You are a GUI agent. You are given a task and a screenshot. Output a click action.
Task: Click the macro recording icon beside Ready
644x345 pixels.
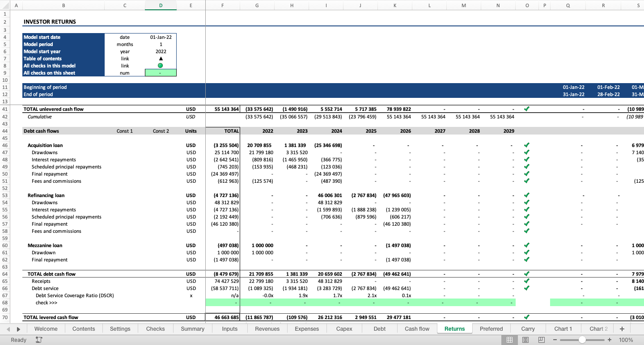38,340
